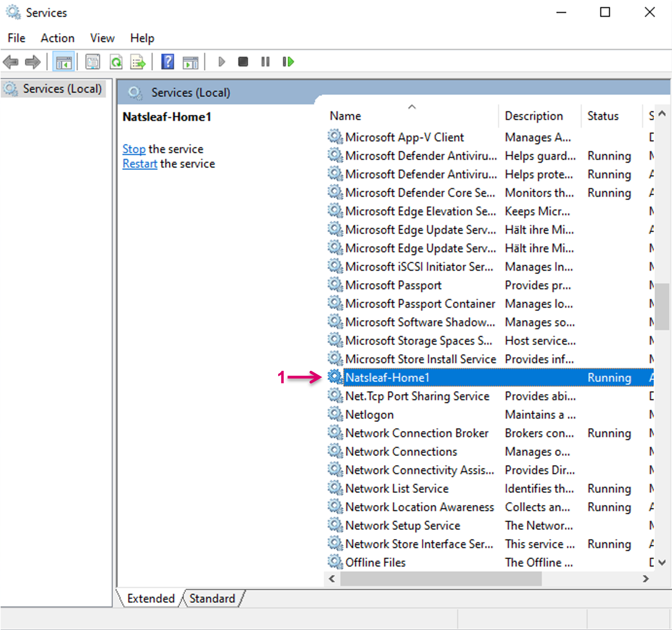Switch to the Standard tab
Image resolution: width=672 pixels, height=630 pixels.
[x=212, y=598]
